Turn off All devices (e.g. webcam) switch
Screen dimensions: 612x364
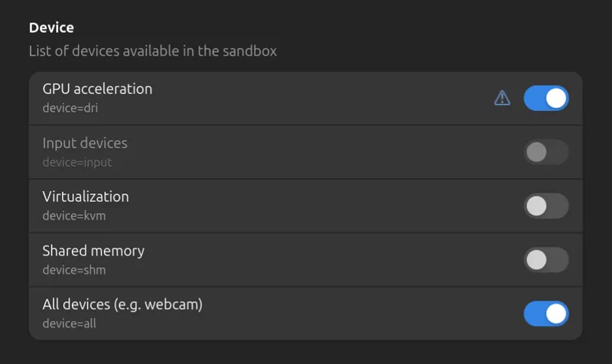click(x=546, y=314)
